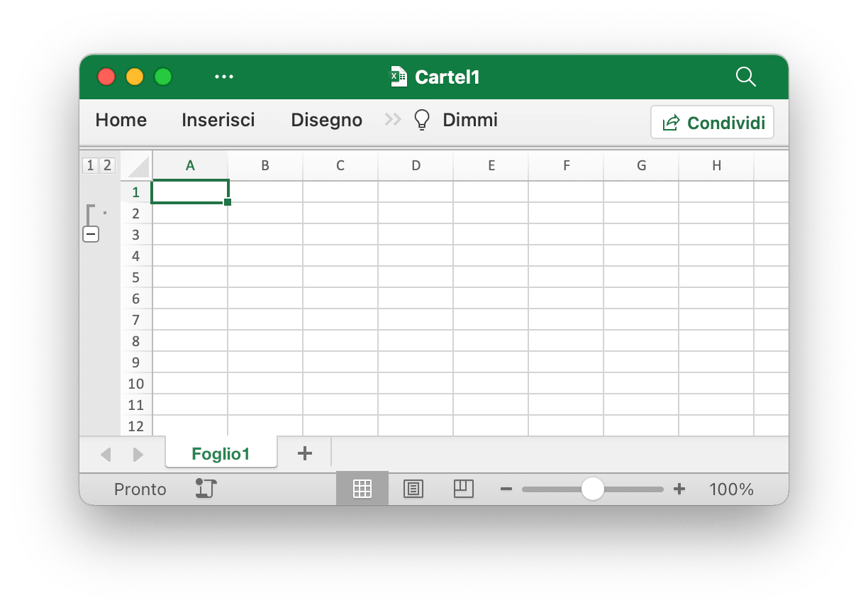Share the workbook with Condividi button
This screenshot has height=610, width=868.
tap(712, 123)
